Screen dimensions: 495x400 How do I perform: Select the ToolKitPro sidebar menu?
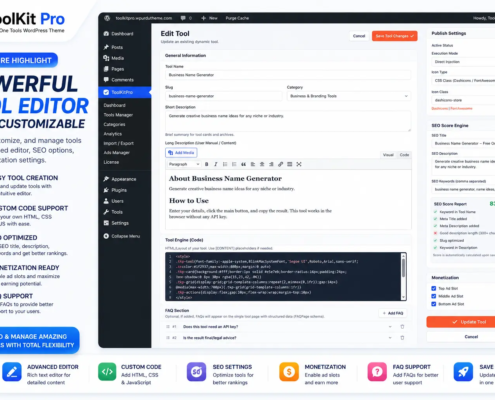pyautogui.click(x=125, y=92)
